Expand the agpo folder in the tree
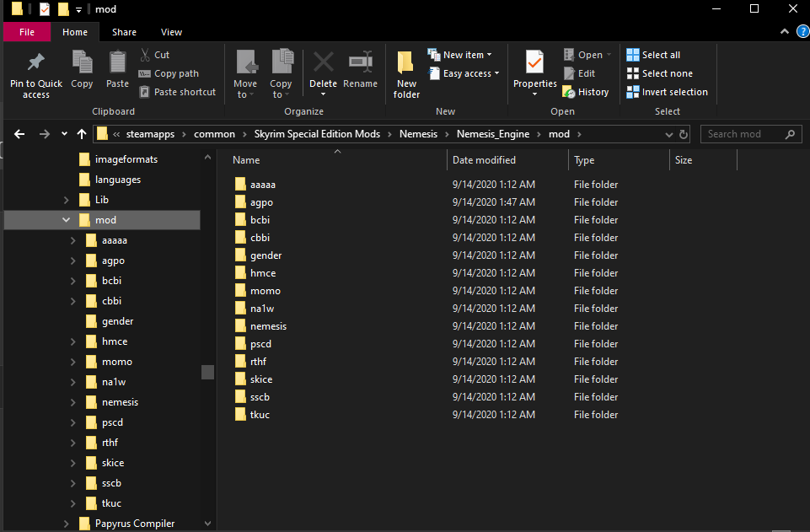 pos(72,261)
